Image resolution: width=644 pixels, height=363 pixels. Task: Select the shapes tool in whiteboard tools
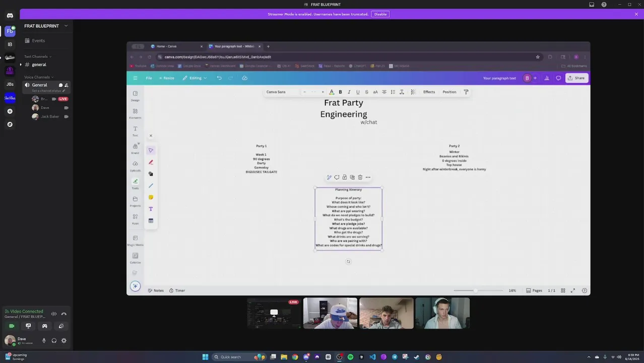click(x=151, y=174)
